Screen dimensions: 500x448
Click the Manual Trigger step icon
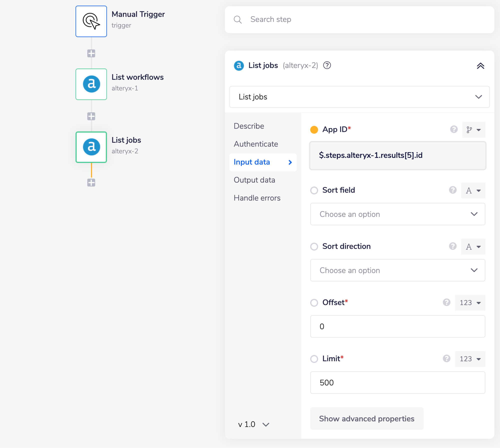(x=91, y=21)
